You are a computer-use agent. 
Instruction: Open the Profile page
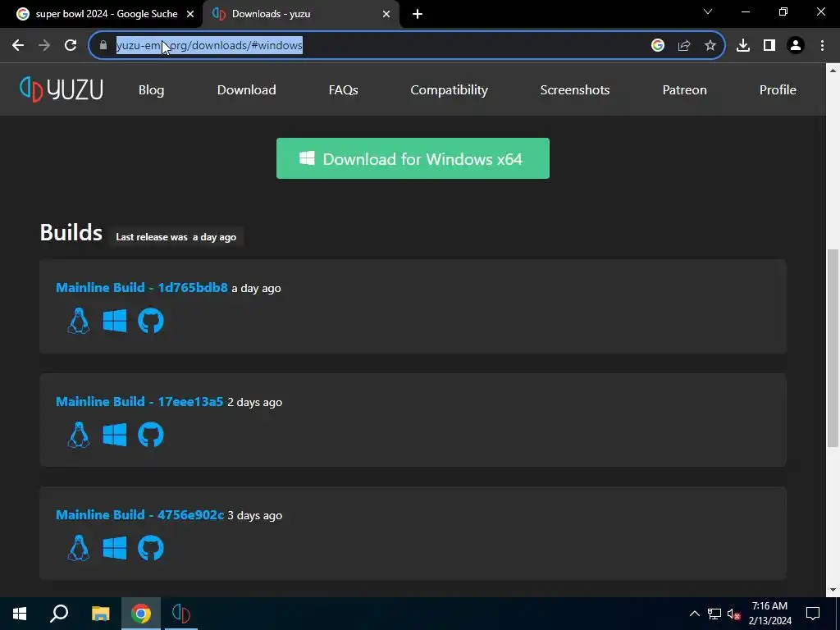(778, 90)
